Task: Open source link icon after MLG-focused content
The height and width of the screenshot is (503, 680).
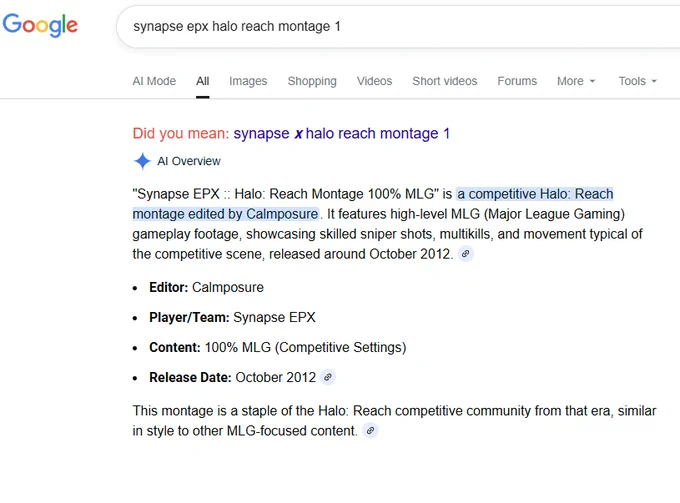Action: pyautogui.click(x=370, y=431)
